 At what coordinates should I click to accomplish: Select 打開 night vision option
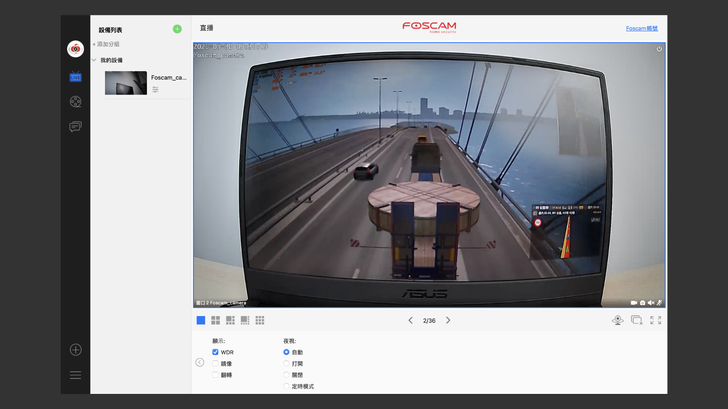(286, 364)
